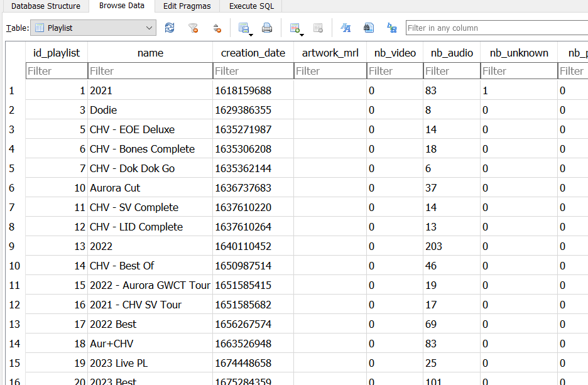588x385 pixels.
Task: Go to the Edit Pragmas tab
Action: coord(187,6)
